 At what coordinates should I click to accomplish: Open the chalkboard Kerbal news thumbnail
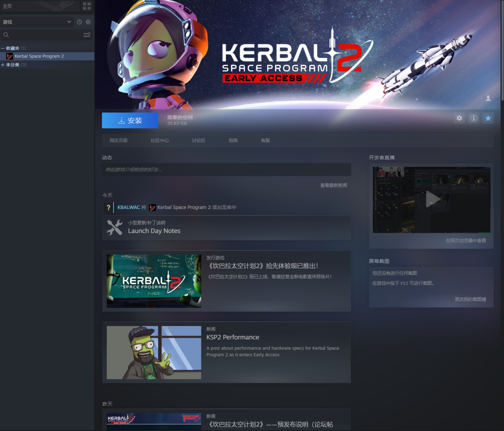(154, 281)
